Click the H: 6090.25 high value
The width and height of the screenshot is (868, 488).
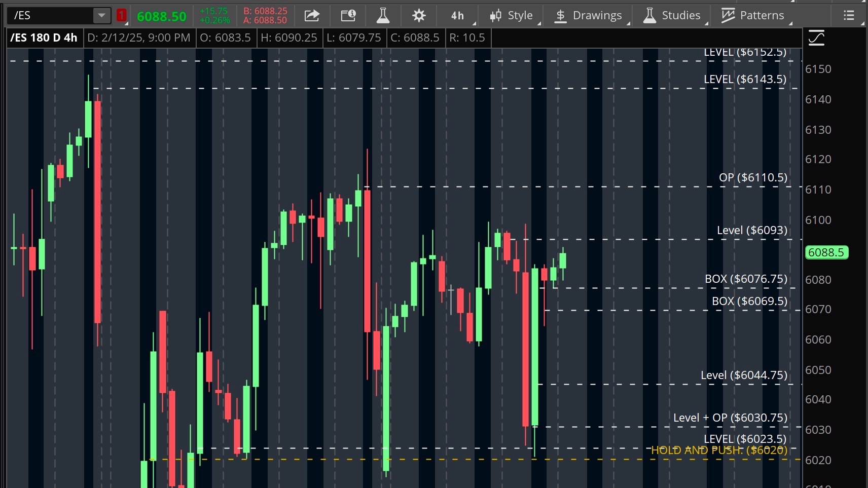click(289, 37)
